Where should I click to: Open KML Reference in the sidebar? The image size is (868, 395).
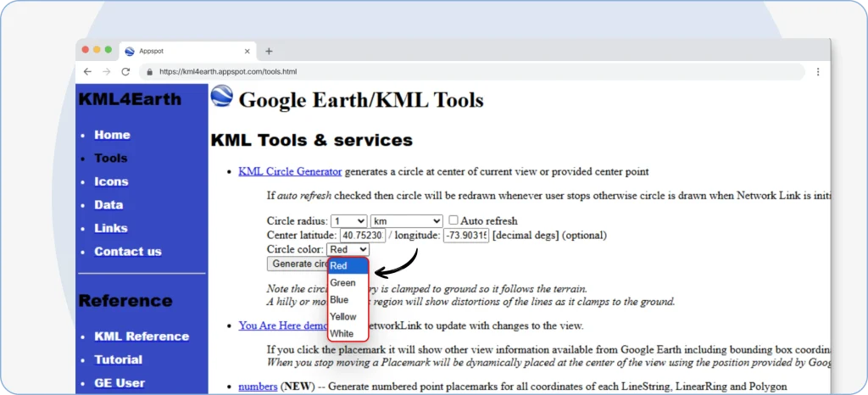pyautogui.click(x=142, y=337)
